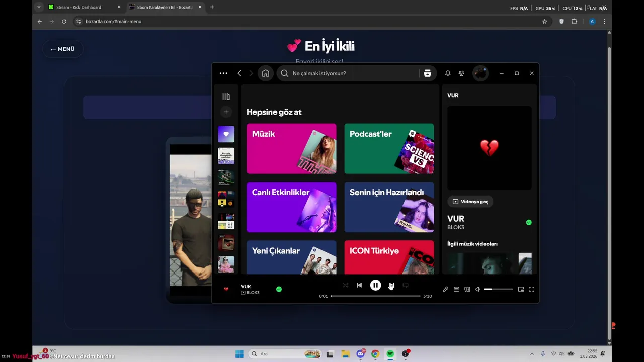The height and width of the screenshot is (362, 644).
Task: Open the play queue
Action: click(x=456, y=289)
